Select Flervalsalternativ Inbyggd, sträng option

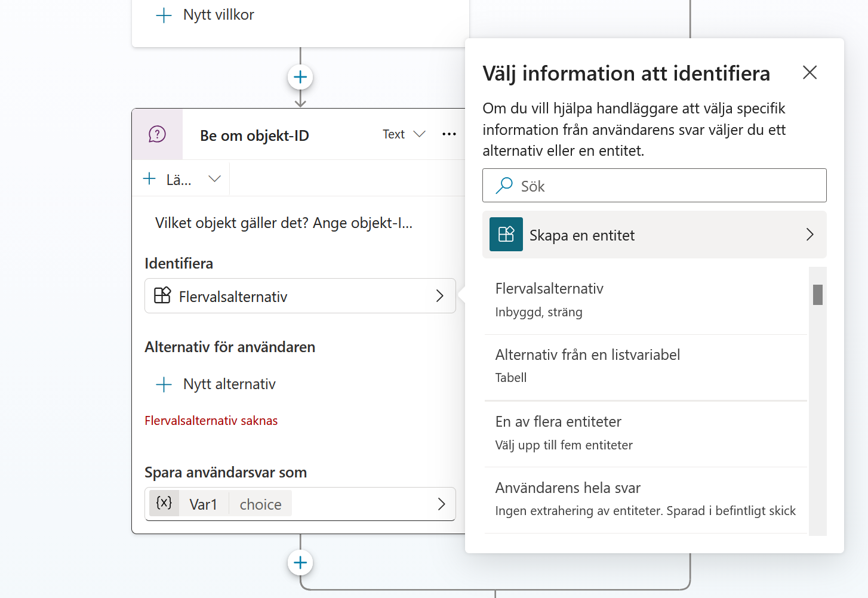pyautogui.click(x=645, y=300)
